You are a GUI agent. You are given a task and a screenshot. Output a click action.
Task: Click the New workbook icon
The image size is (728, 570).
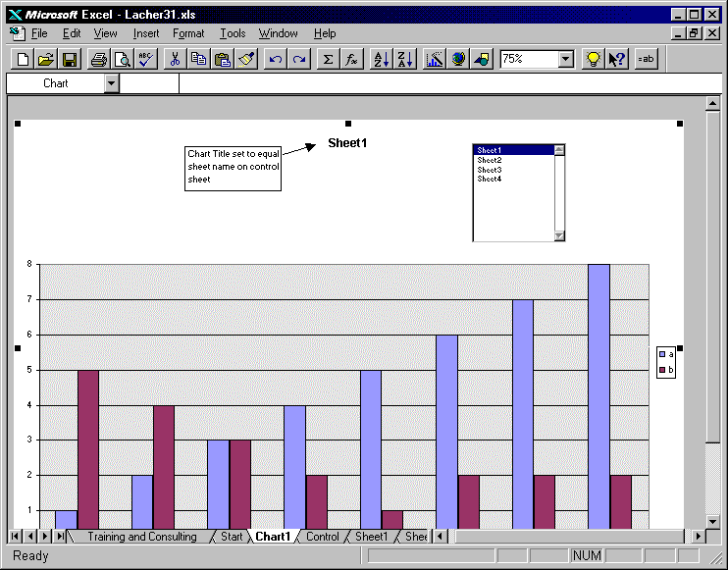(x=23, y=60)
